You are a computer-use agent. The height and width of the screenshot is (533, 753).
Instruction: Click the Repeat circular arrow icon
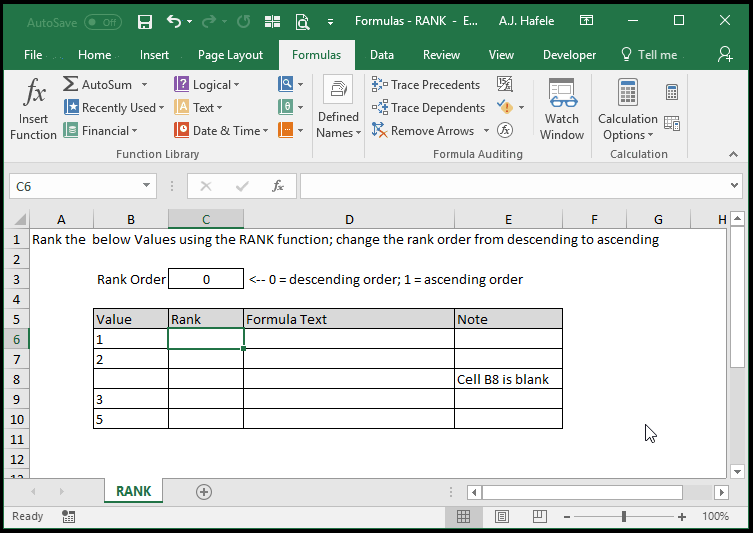click(x=244, y=21)
